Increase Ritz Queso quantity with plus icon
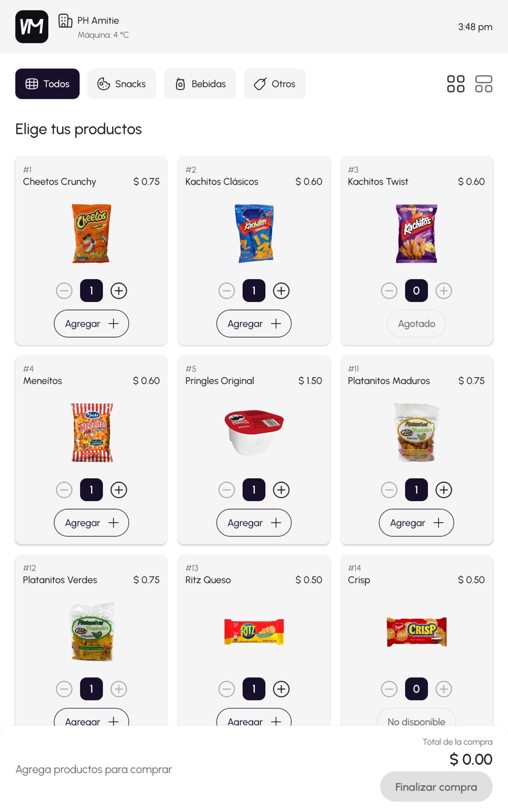 point(282,689)
